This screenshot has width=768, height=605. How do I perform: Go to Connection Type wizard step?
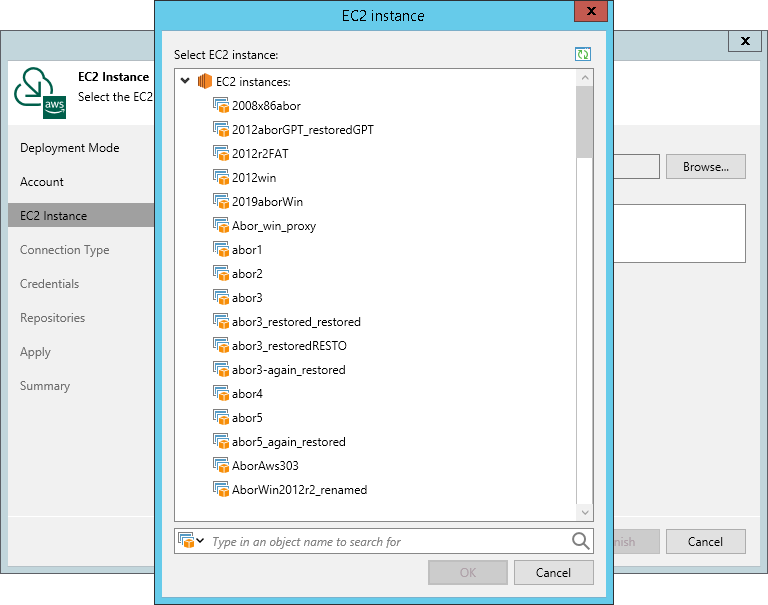tap(65, 250)
